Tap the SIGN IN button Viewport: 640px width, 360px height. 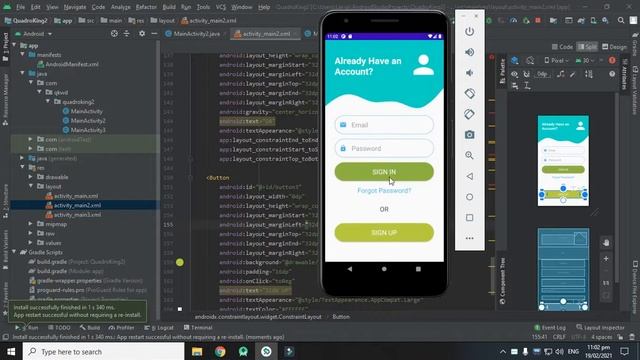click(x=384, y=172)
